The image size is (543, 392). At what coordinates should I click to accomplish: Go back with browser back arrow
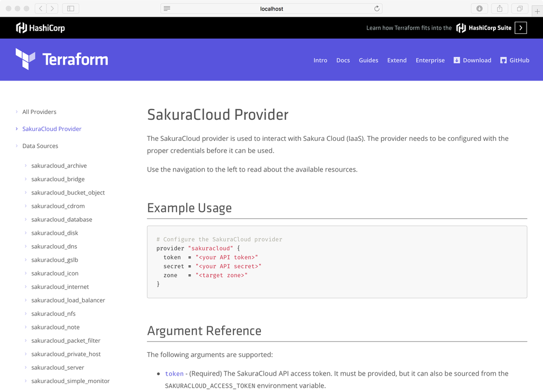[x=40, y=8]
